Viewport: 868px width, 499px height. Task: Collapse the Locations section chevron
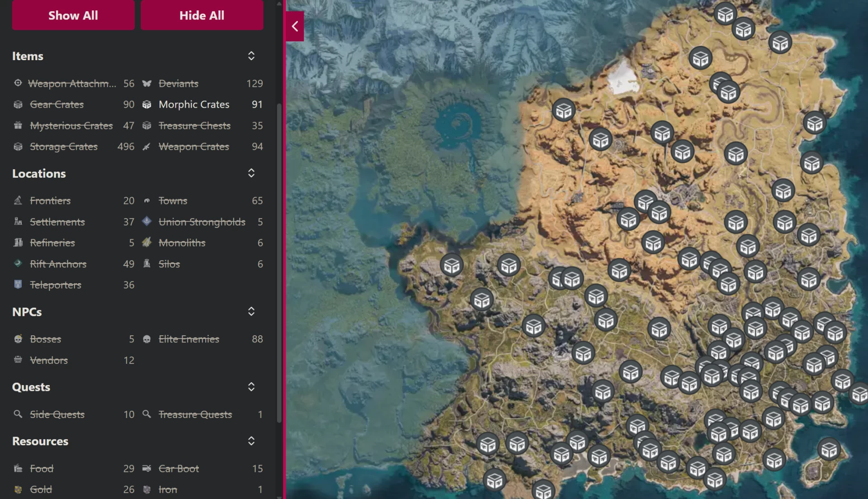251,173
